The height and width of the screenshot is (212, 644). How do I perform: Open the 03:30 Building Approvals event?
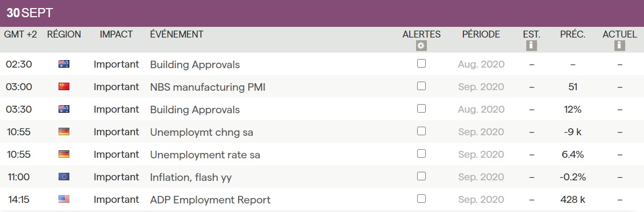[x=195, y=109]
